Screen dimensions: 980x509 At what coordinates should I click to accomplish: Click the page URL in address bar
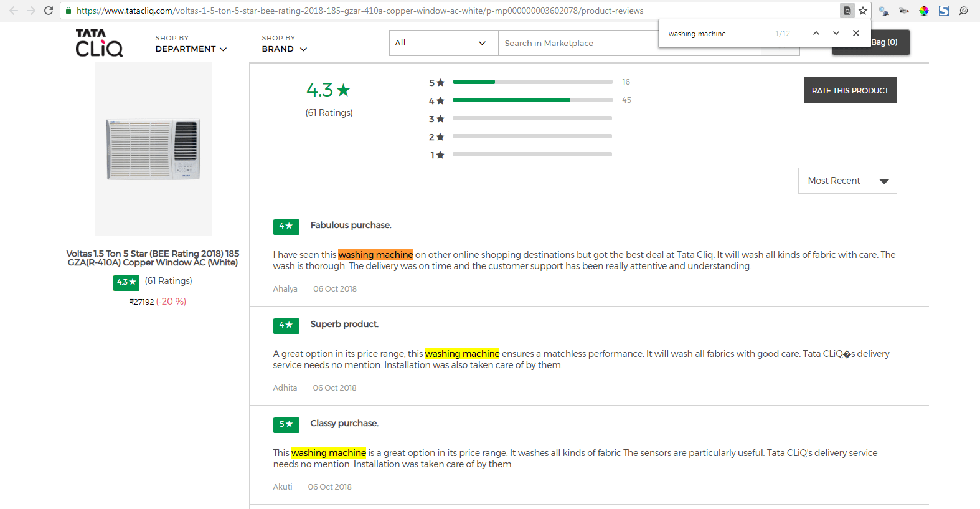(360, 11)
